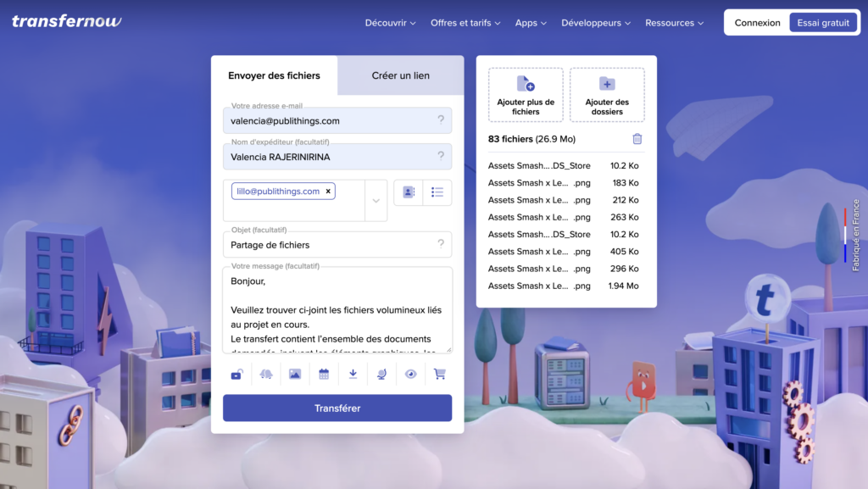
Task: Select the first .DS_Store file row
Action: click(x=564, y=165)
